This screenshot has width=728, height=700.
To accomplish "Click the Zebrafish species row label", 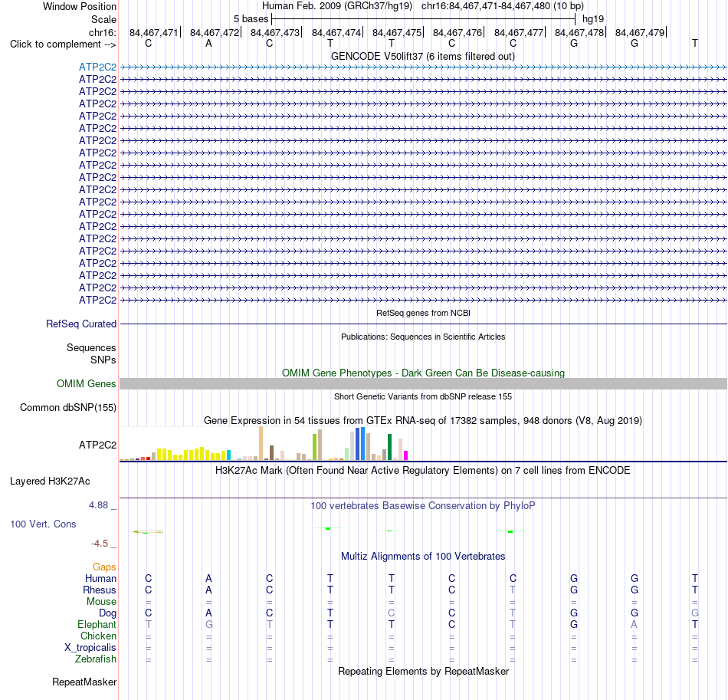I will pyautogui.click(x=96, y=659).
